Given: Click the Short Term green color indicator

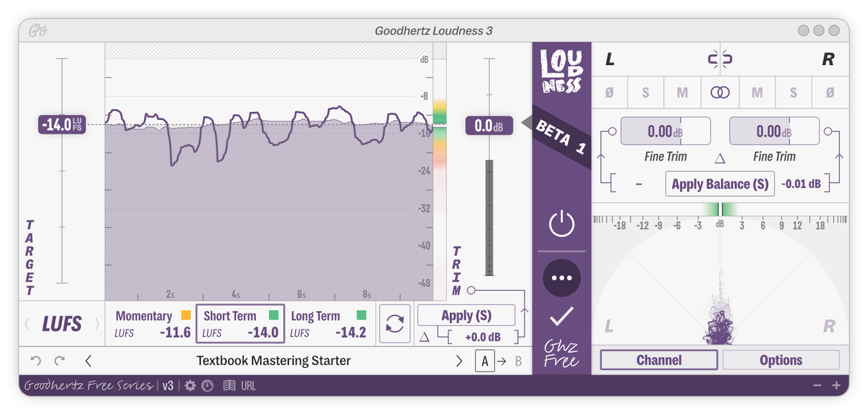Looking at the screenshot, I should click(x=273, y=315).
